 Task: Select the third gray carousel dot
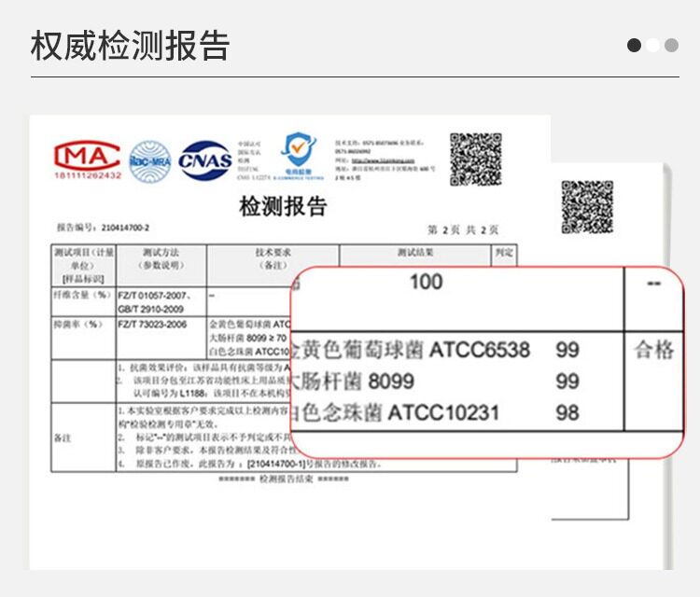tap(671, 45)
